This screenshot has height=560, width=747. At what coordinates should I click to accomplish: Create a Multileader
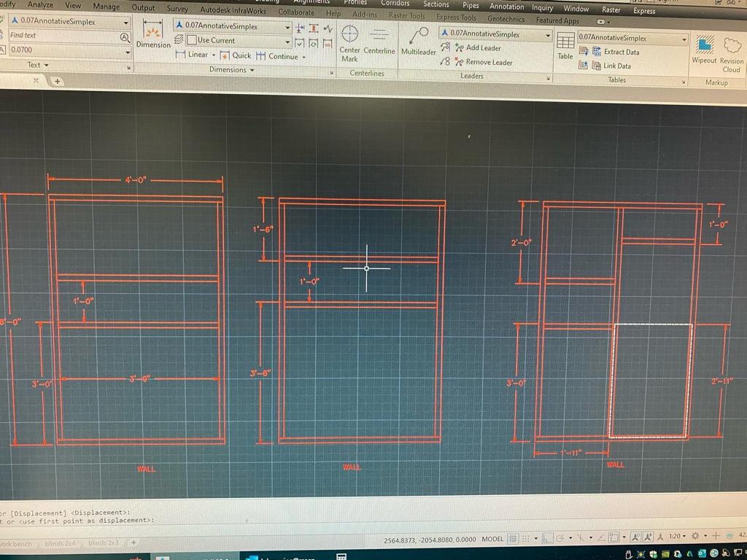pyautogui.click(x=418, y=42)
